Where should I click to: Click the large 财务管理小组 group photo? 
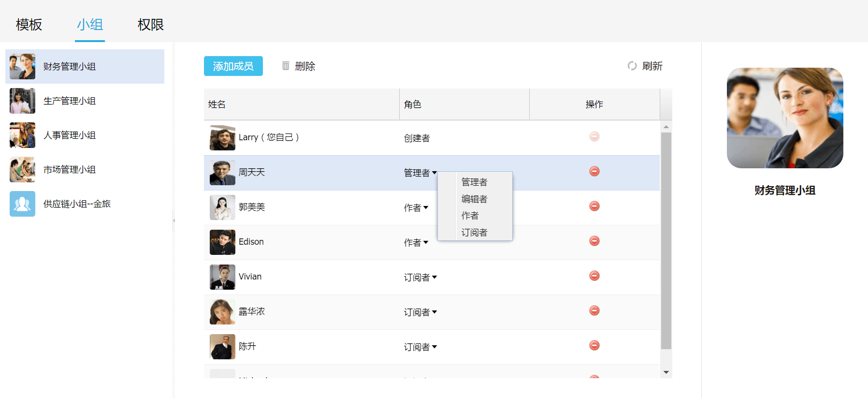click(784, 118)
